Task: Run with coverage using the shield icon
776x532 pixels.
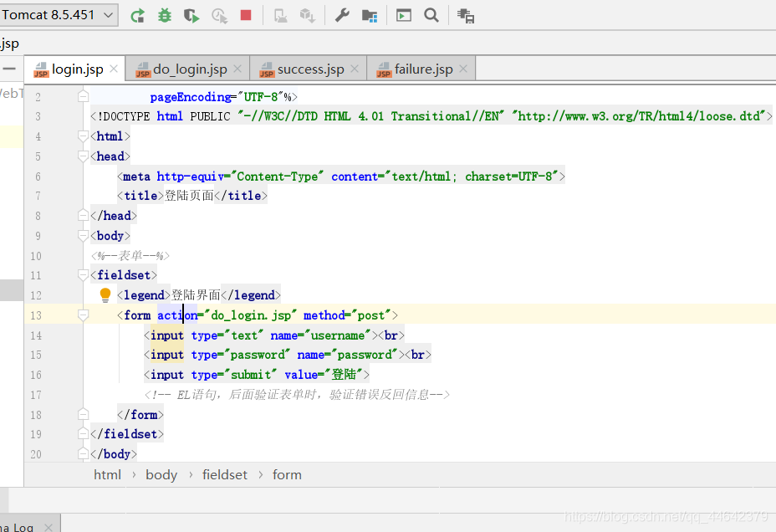Action: [191, 16]
